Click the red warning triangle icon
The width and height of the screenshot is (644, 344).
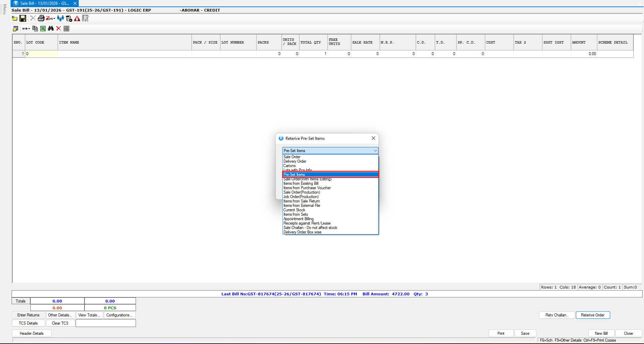(x=77, y=18)
